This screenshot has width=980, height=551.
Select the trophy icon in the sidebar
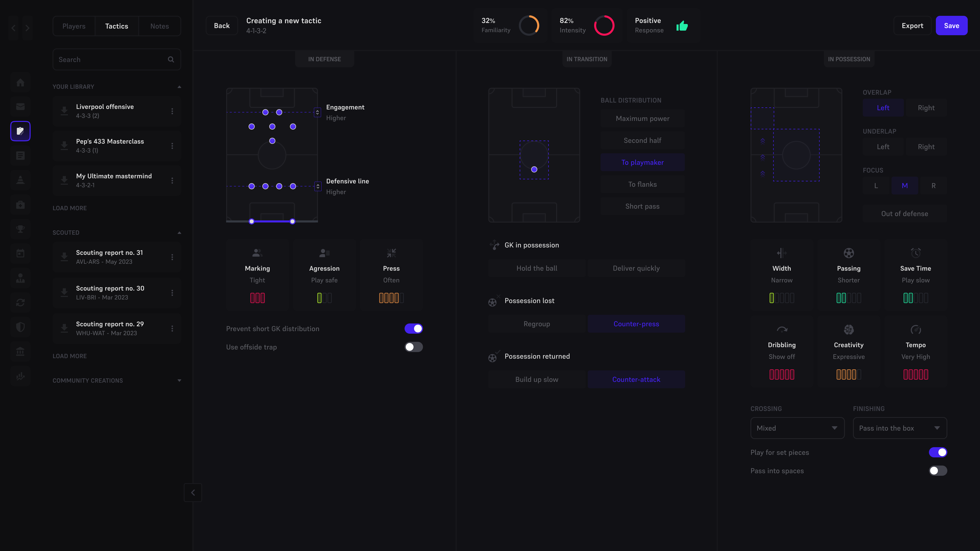20,229
